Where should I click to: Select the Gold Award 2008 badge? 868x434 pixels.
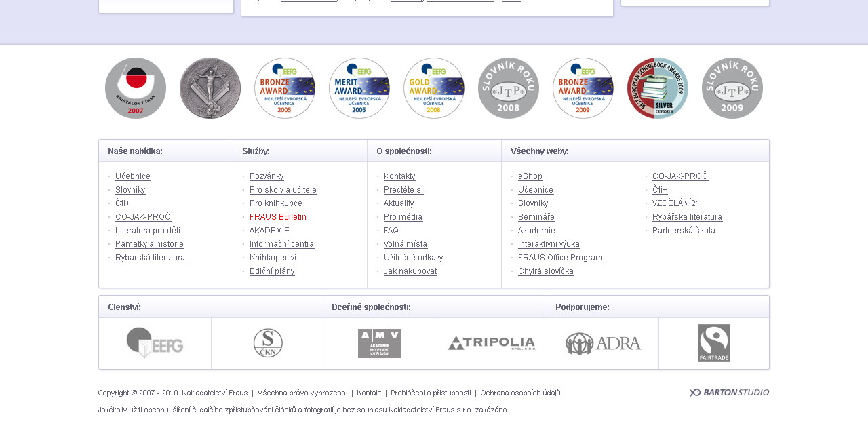coord(434,88)
